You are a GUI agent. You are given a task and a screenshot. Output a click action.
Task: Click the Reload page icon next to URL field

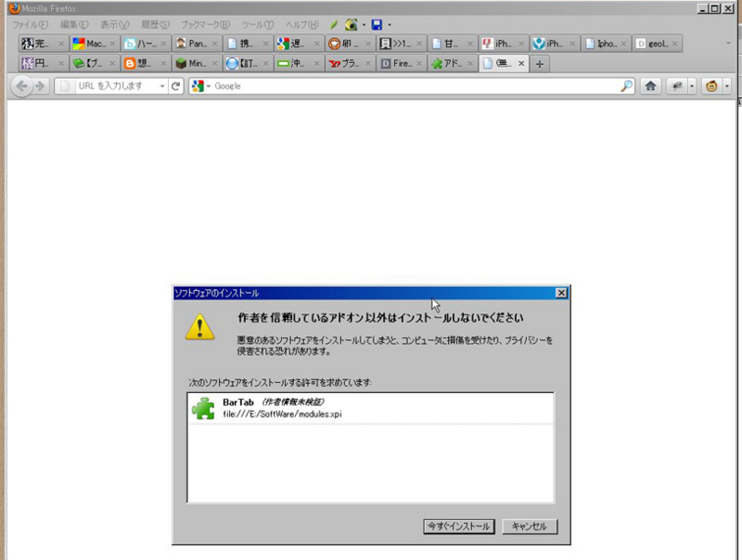(175, 86)
